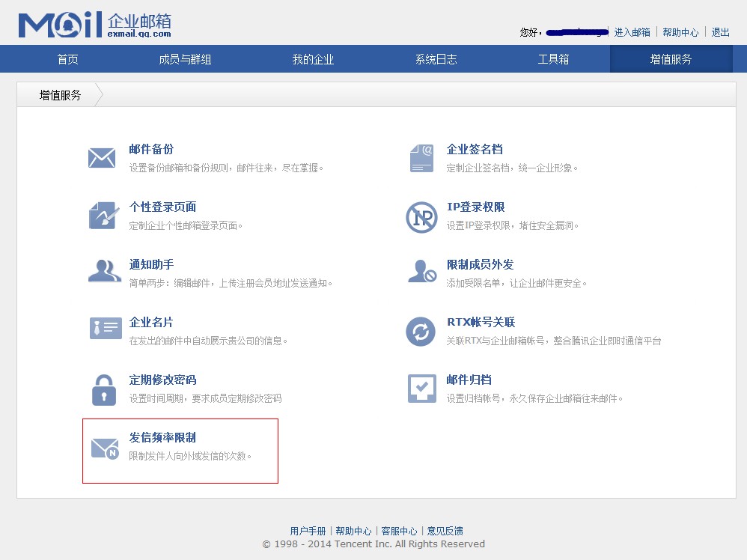
Task: Click the 定期修改密码 padlock icon
Action: (103, 389)
